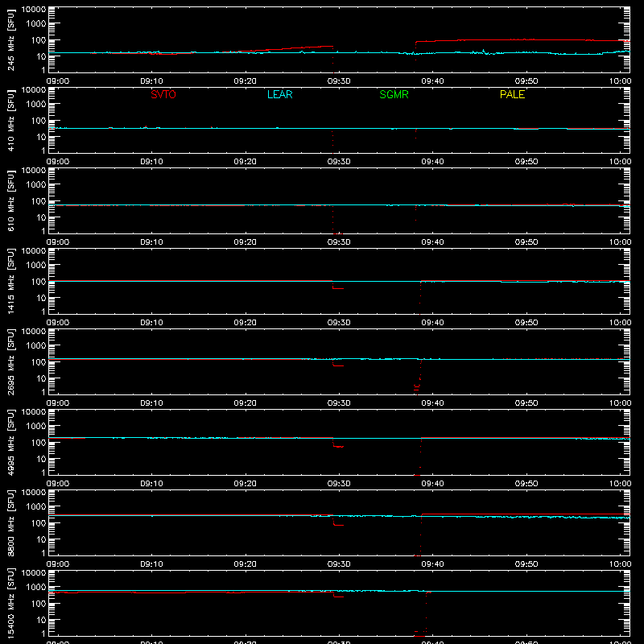
Task: Click the yellow PALE legend label
Action: (512, 94)
